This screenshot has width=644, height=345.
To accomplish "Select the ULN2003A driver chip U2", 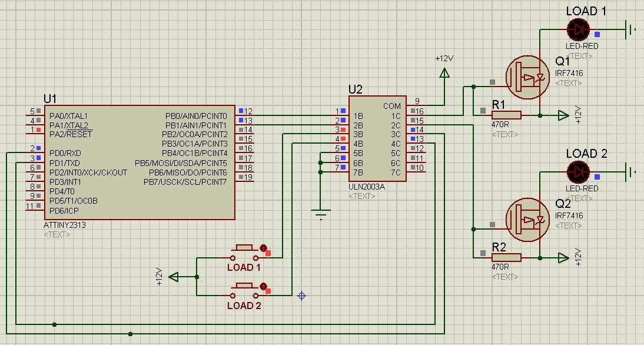I will coord(377,139).
